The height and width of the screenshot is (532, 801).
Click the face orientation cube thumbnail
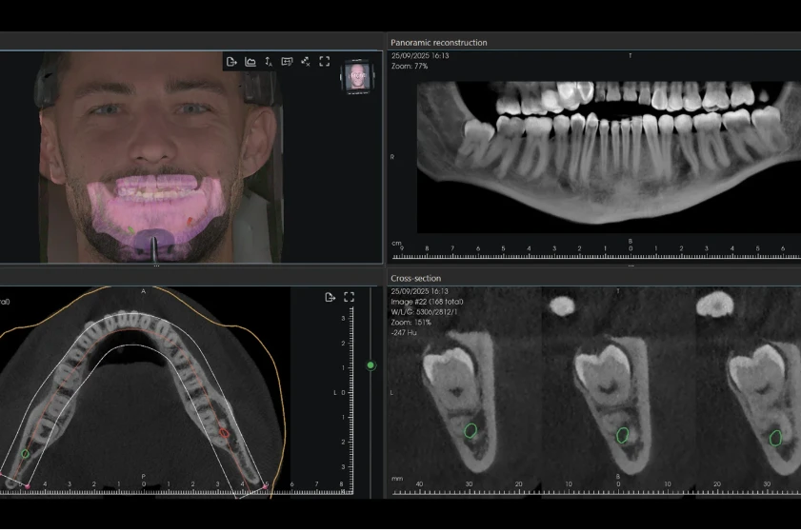357,76
